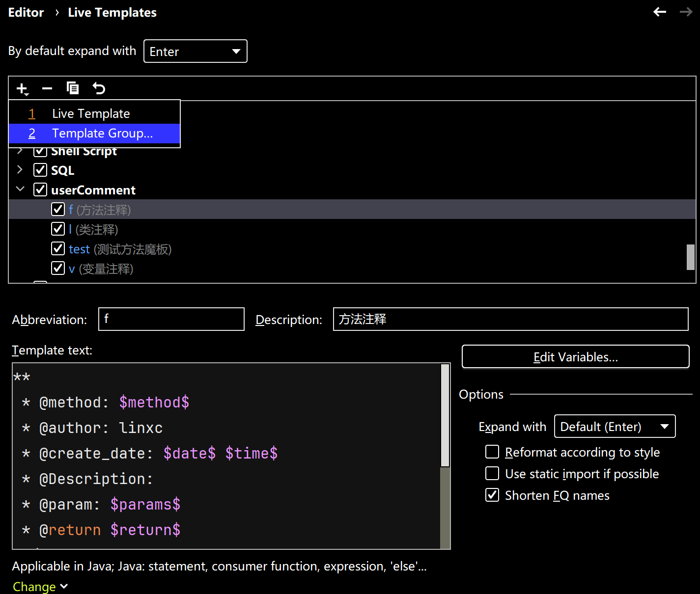The height and width of the screenshot is (594, 700).
Task: Toggle the Shell Script group checkbox
Action: (x=40, y=151)
